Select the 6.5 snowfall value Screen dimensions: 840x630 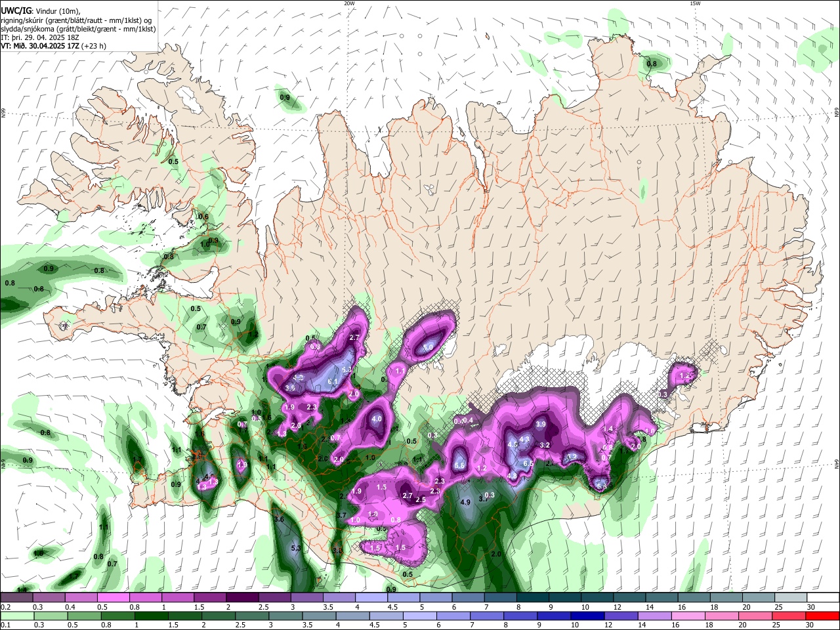(x=528, y=463)
